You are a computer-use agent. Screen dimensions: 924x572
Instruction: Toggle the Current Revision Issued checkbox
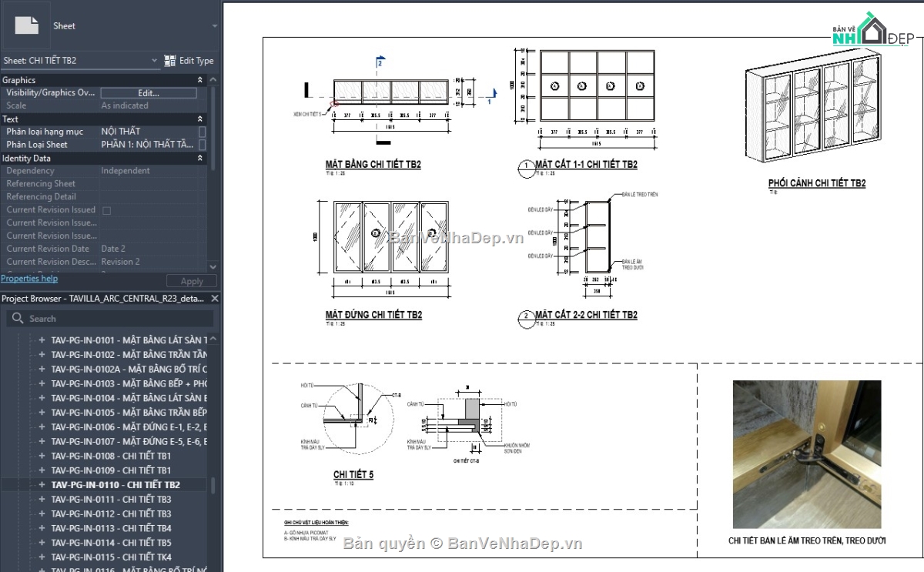coord(106,210)
